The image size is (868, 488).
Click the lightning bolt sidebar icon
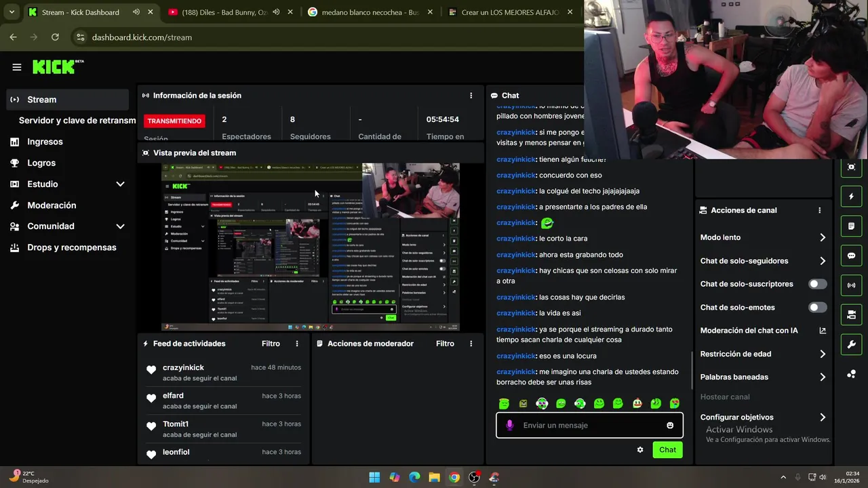tap(851, 197)
